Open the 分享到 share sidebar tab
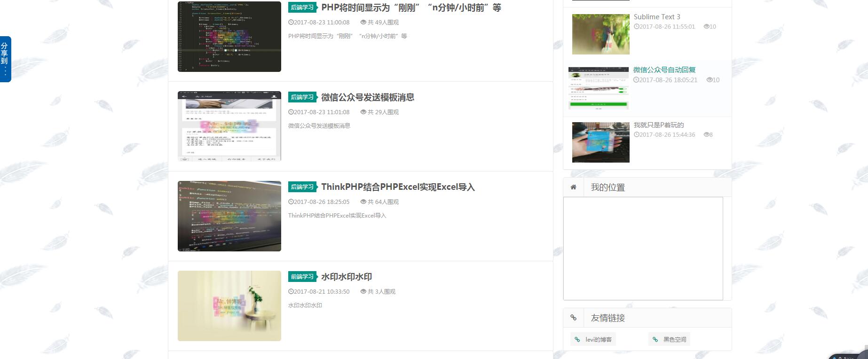Viewport: 868px width, 359px height. tap(5, 59)
